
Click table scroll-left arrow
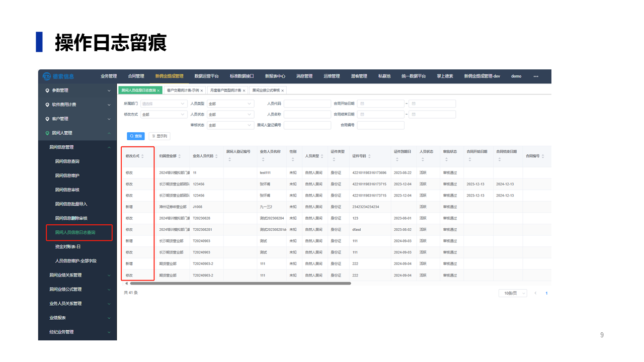click(126, 284)
